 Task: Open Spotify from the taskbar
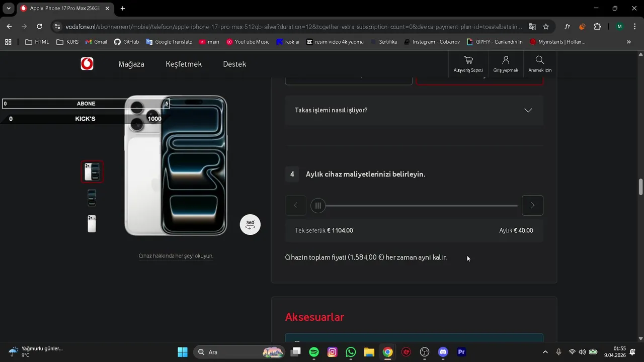click(314, 352)
